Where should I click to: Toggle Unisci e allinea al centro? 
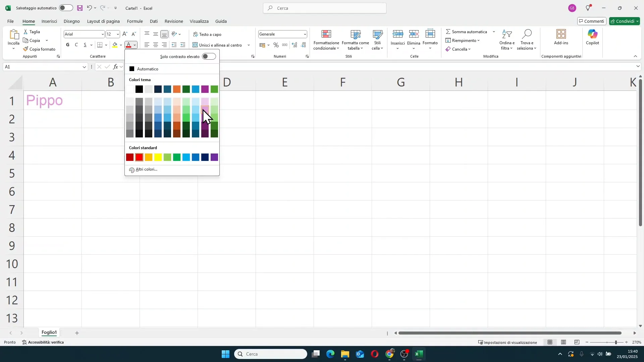tap(217, 45)
